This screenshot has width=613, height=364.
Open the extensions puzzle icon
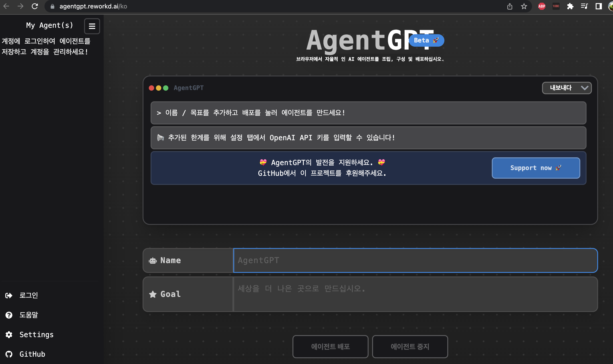pos(570,6)
